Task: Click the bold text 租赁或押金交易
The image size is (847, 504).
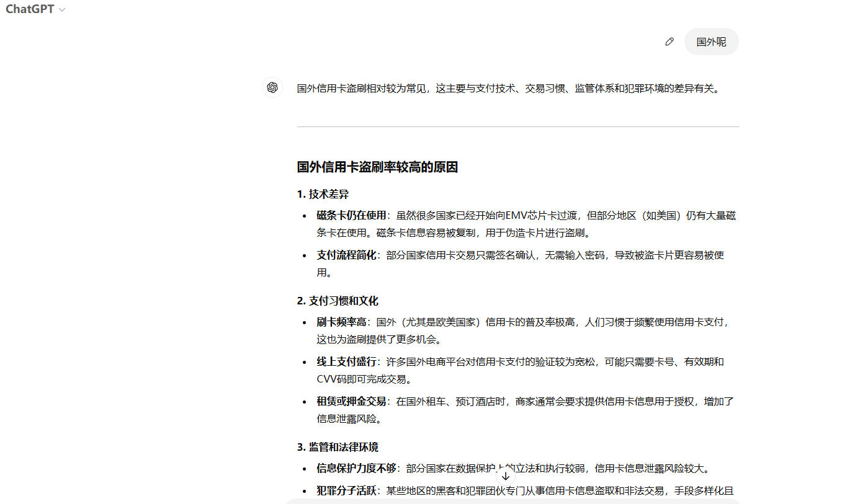Action: [351, 401]
